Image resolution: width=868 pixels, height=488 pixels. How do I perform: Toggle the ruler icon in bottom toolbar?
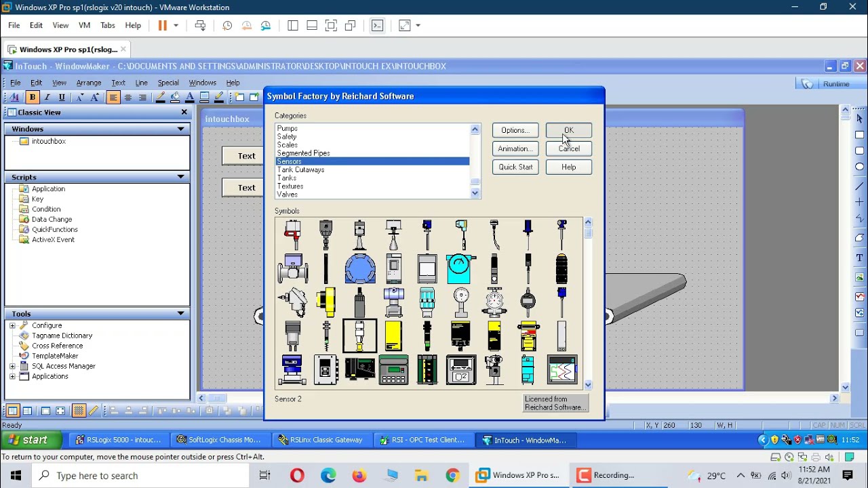[x=94, y=411]
